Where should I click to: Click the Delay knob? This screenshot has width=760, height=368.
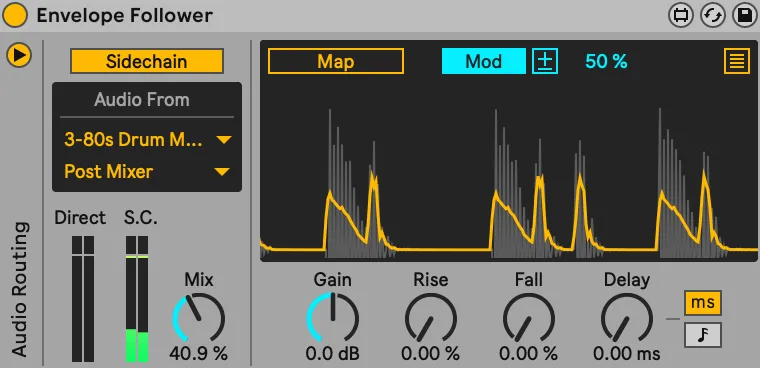627,318
